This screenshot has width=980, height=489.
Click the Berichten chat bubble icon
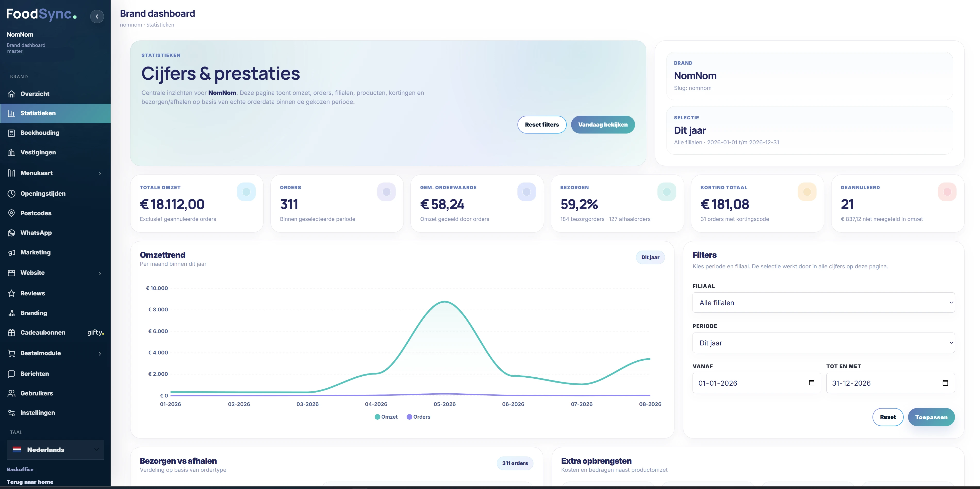point(12,374)
